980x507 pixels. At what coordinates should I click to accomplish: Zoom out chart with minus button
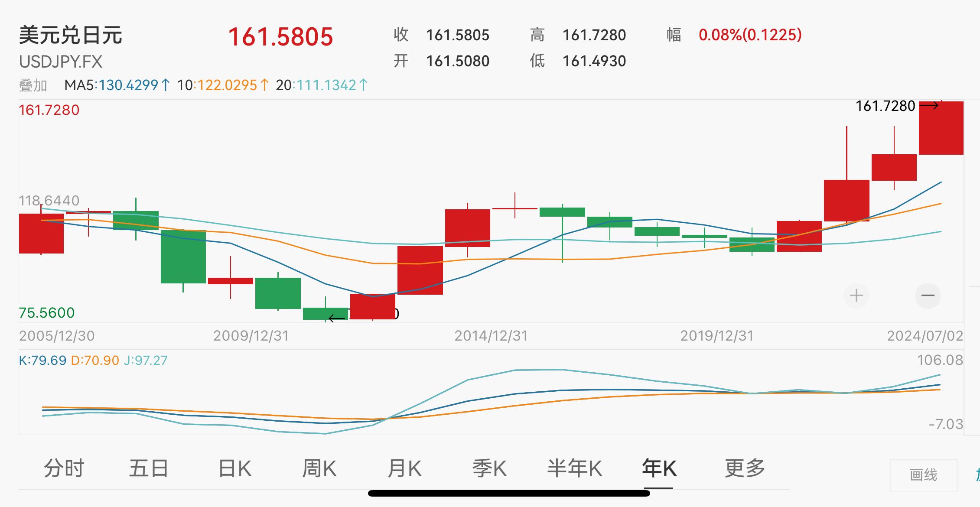tap(928, 296)
